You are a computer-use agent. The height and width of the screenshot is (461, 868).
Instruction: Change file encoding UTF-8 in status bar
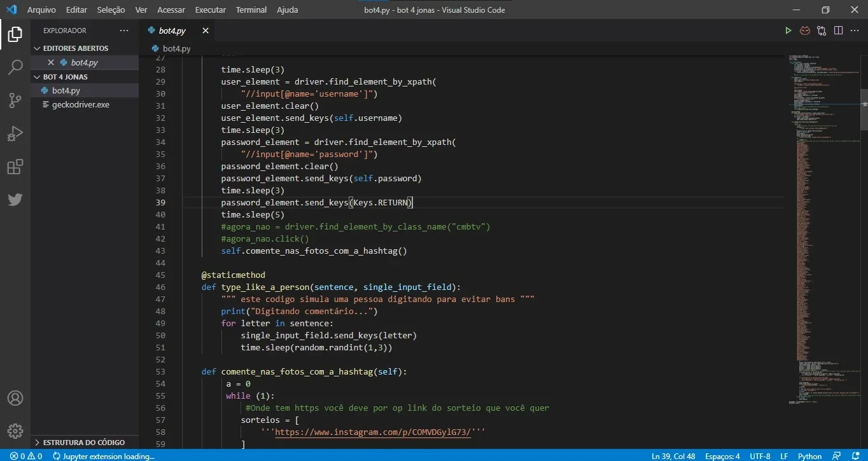click(x=760, y=456)
